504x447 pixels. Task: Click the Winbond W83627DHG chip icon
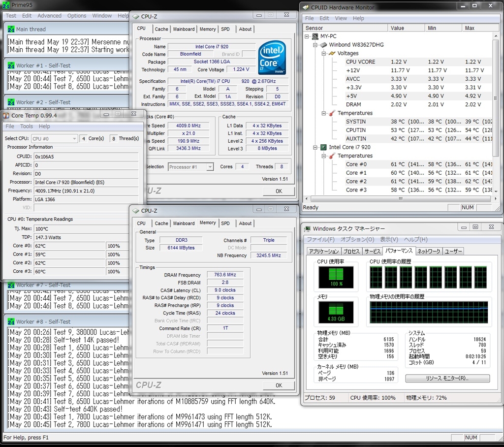coord(323,45)
